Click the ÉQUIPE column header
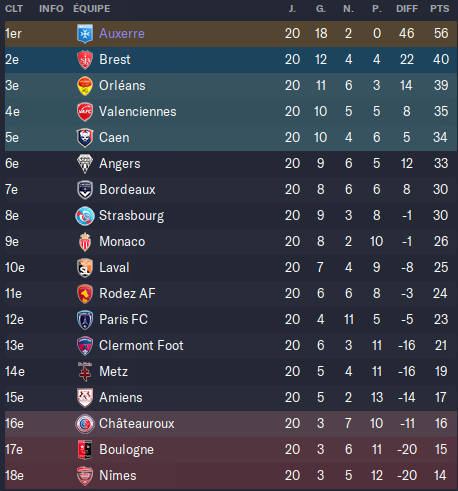The image size is (458, 491). 92,9
